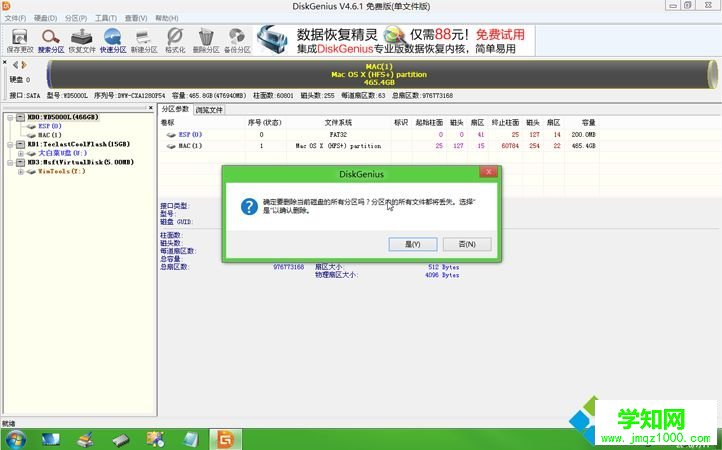Select ESP(0) in the disk tree
Viewport: 722px width, 450px height.
tap(50, 126)
